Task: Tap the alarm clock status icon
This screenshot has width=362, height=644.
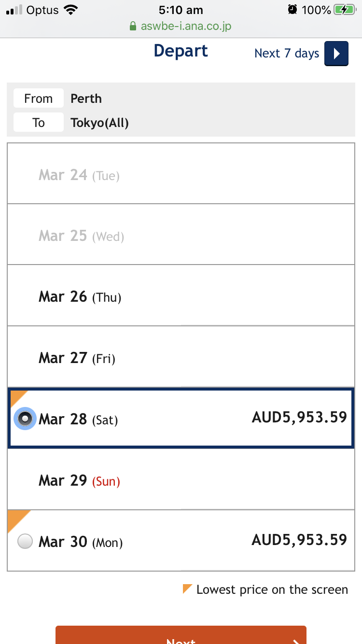Action: point(292,10)
